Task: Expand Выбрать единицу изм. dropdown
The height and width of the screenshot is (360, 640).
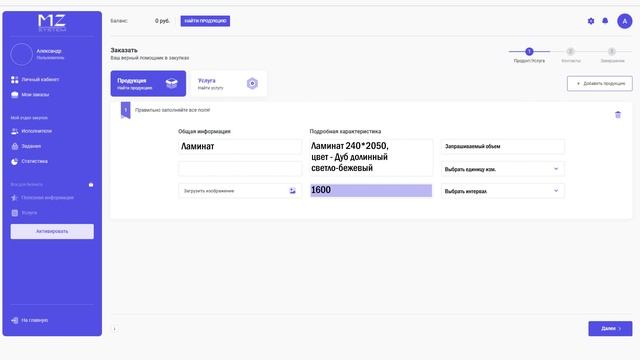Action: [x=502, y=169]
